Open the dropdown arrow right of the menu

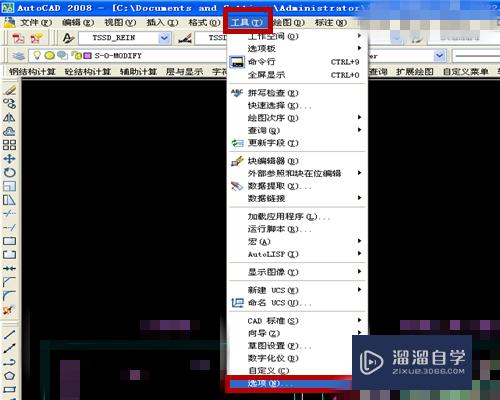[440, 56]
